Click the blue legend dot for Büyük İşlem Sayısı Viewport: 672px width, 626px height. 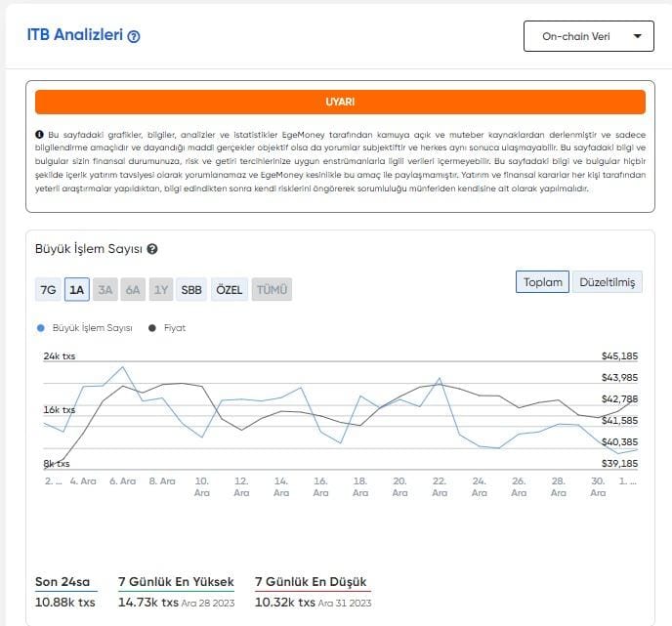(40, 328)
